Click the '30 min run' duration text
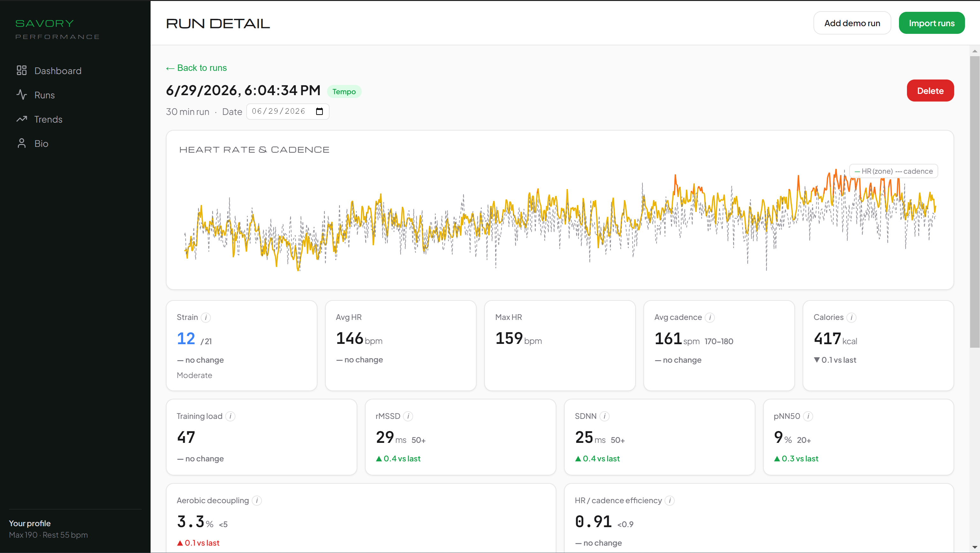 pyautogui.click(x=188, y=112)
